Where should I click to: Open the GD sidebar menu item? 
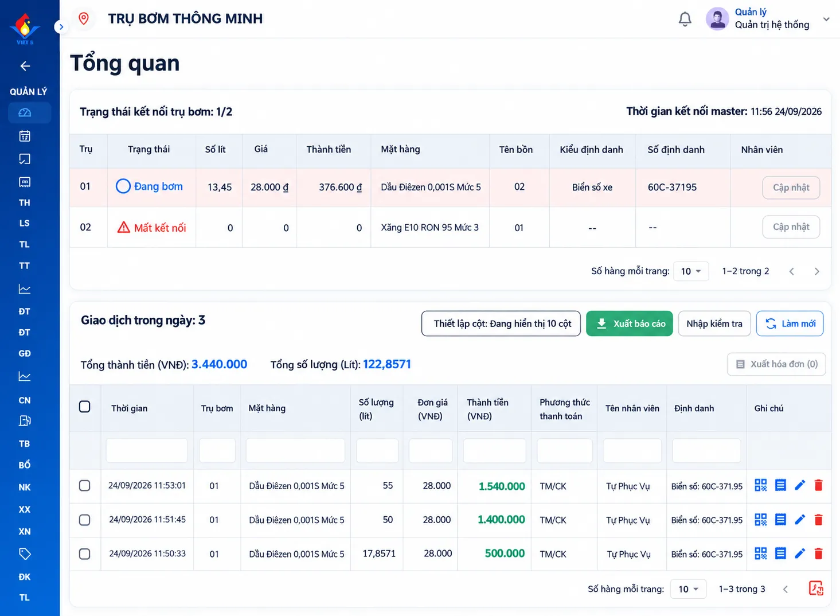click(x=25, y=353)
